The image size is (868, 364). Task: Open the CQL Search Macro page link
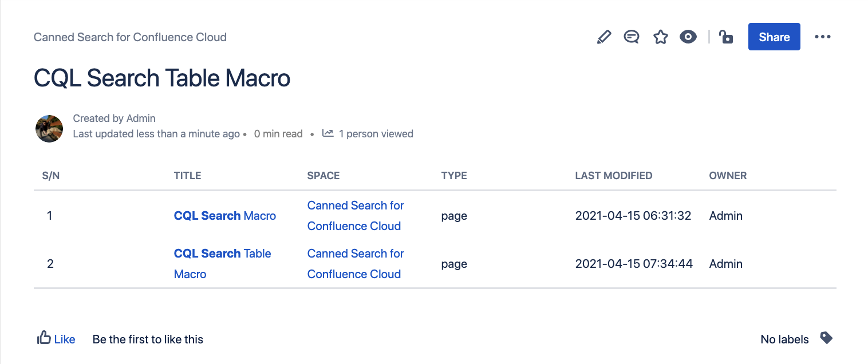(x=224, y=216)
